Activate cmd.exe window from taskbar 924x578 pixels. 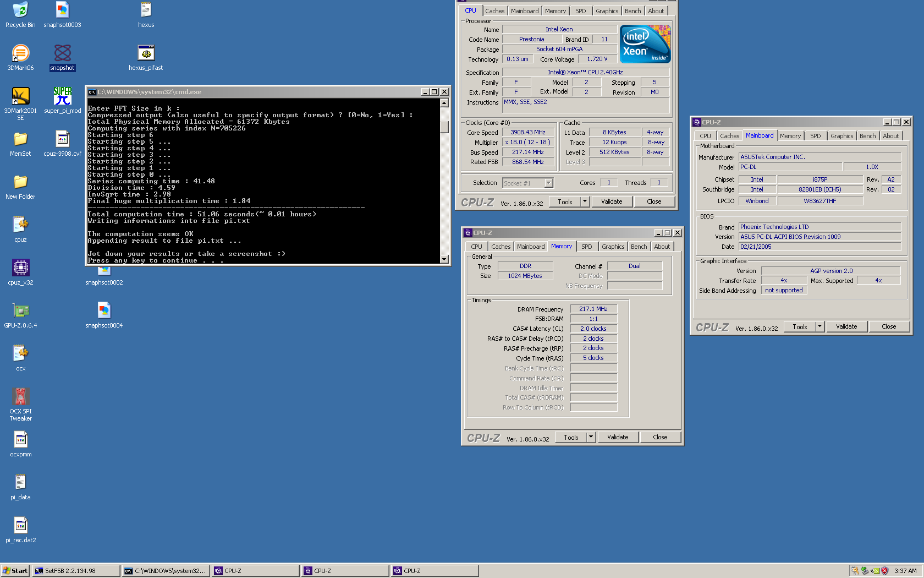tap(166, 571)
